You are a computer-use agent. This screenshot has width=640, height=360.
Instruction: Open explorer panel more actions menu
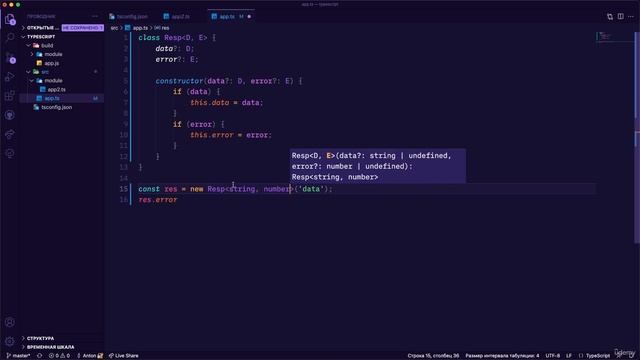coord(95,16)
